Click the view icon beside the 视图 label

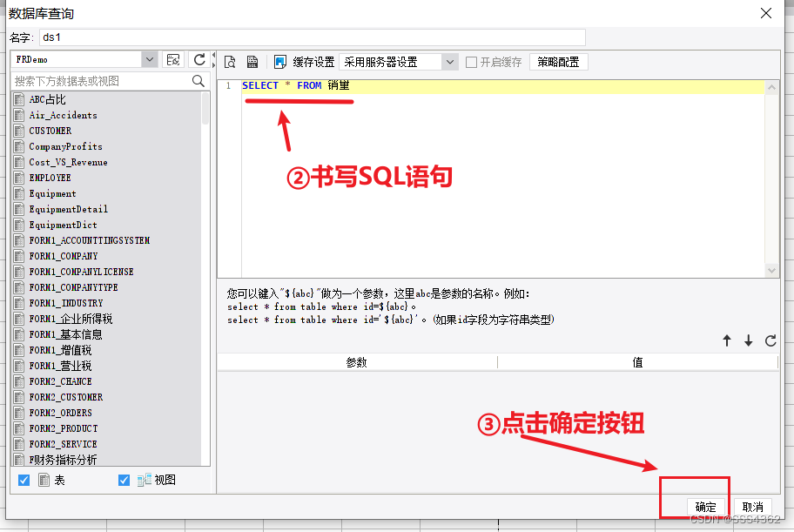point(145,480)
